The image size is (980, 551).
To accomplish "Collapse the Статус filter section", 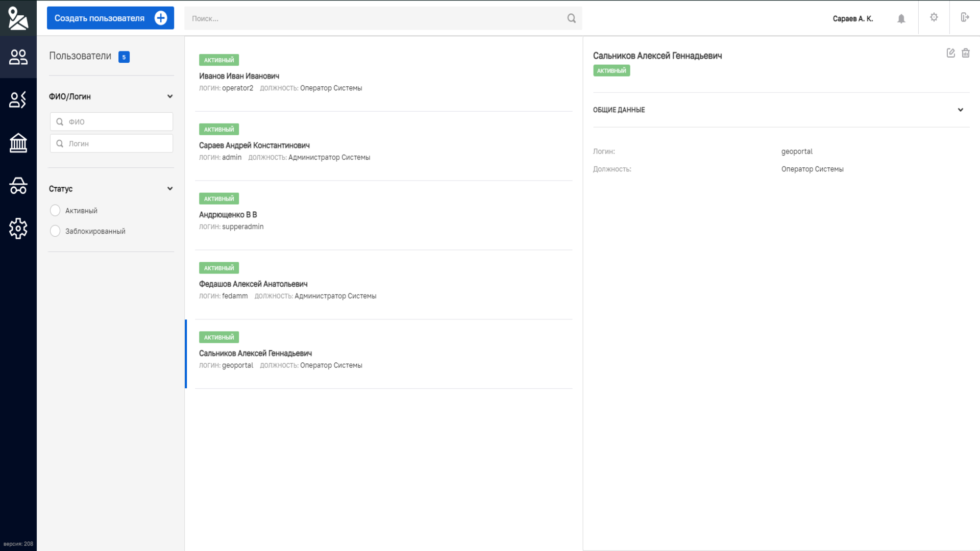I will click(x=170, y=188).
